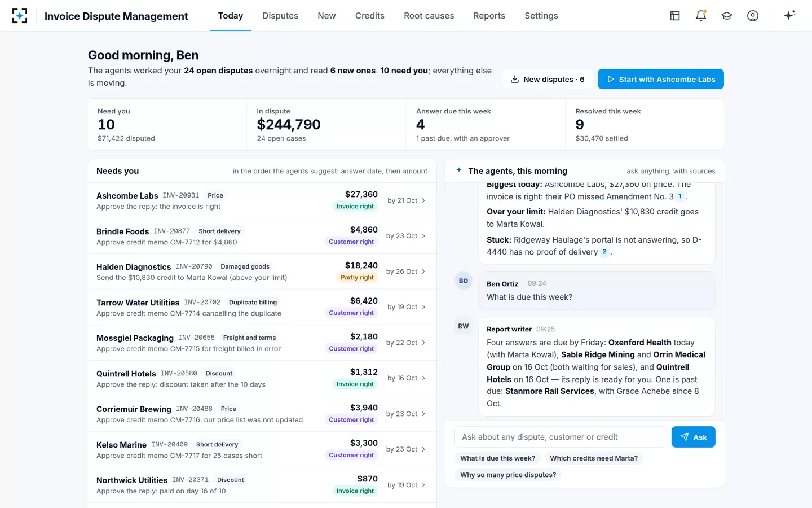Open the sparkle AI assistant icon
The width and height of the screenshot is (812, 508).
789,15
